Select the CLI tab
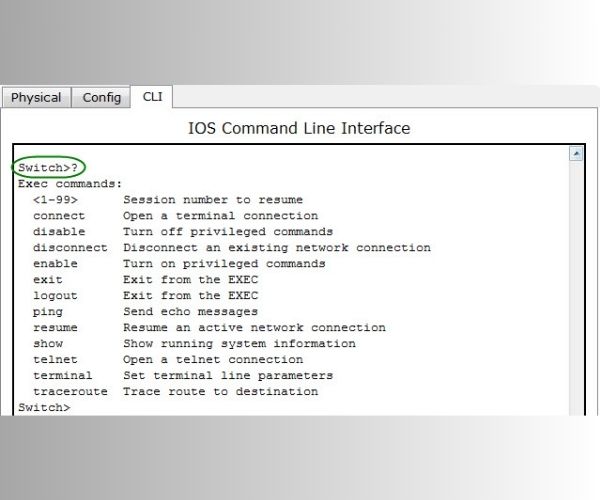The height and width of the screenshot is (500, 600). (x=152, y=96)
